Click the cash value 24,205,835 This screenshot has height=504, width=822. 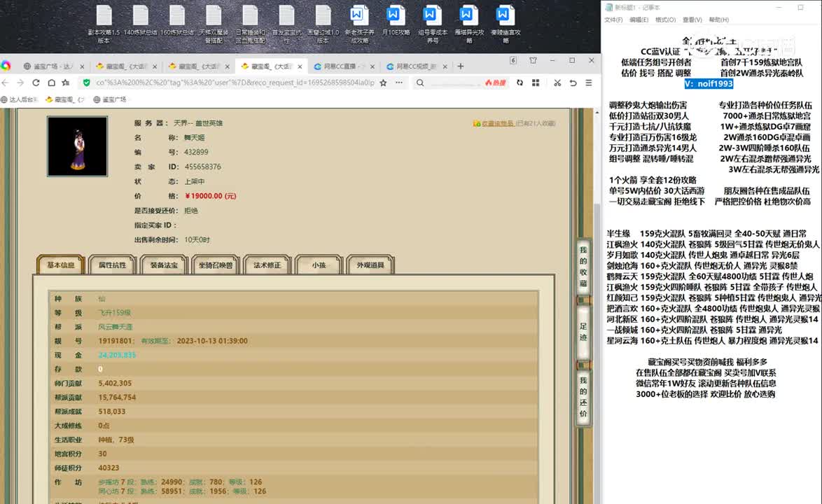117,355
